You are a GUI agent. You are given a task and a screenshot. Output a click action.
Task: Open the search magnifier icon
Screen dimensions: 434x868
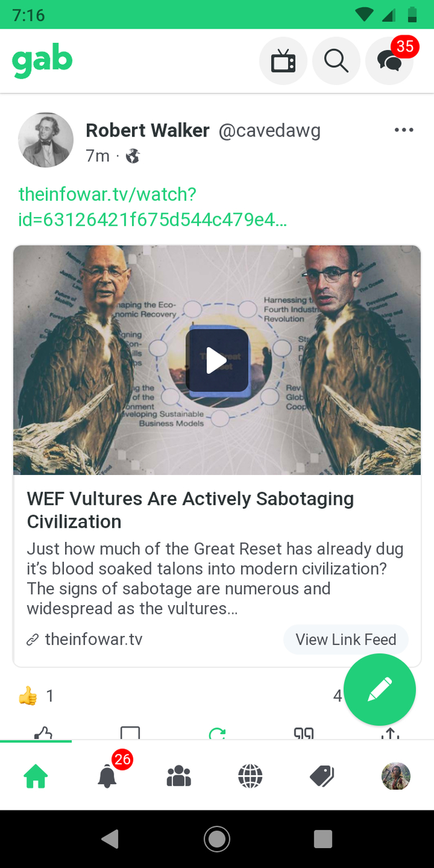[x=336, y=61]
